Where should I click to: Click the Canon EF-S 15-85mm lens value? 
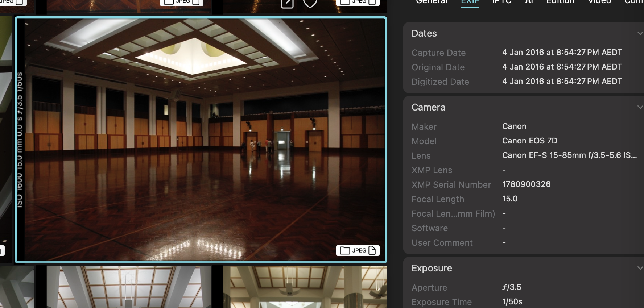click(x=569, y=155)
